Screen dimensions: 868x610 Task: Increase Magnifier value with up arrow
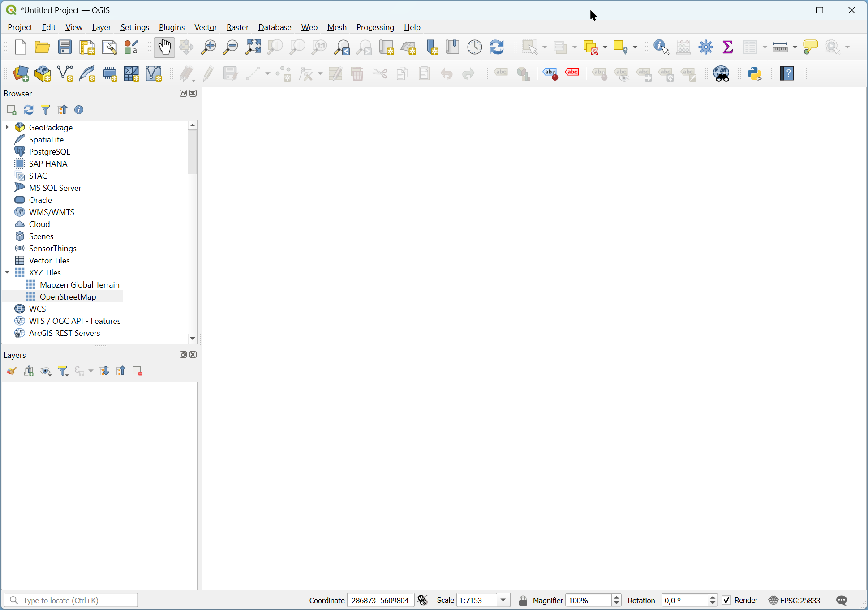(617, 597)
